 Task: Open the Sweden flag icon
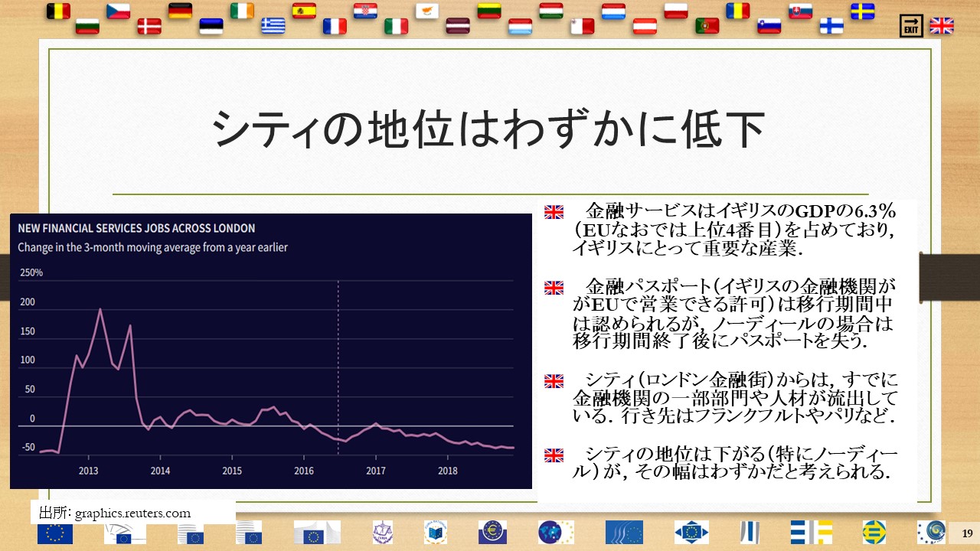click(863, 11)
